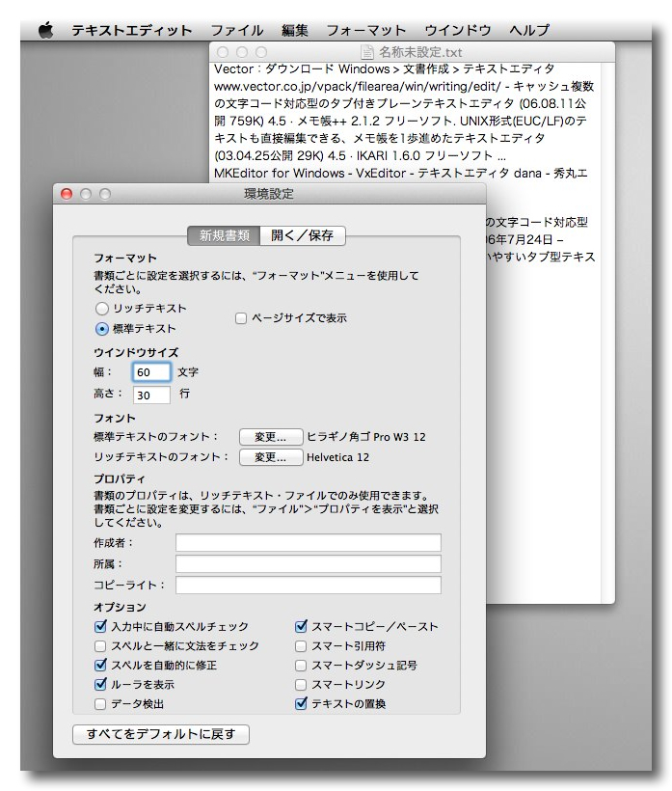Enable スマートリンク checkbox

click(301, 685)
